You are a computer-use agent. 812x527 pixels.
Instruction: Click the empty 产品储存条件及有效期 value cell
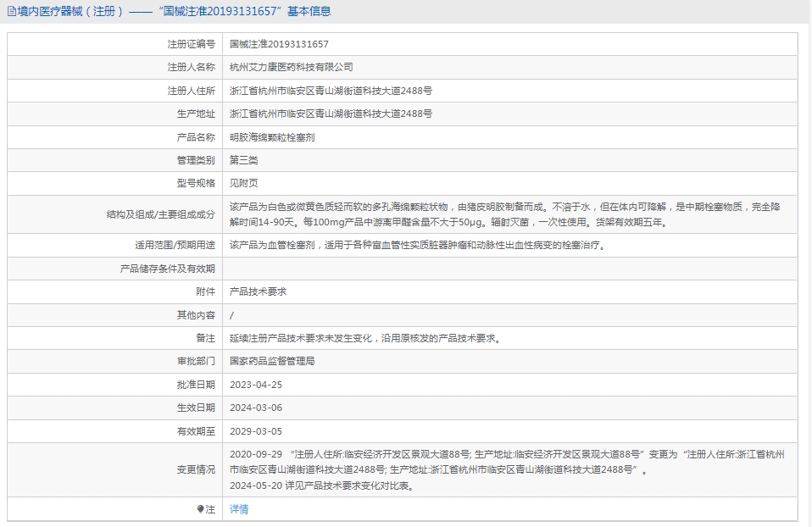coord(509,269)
